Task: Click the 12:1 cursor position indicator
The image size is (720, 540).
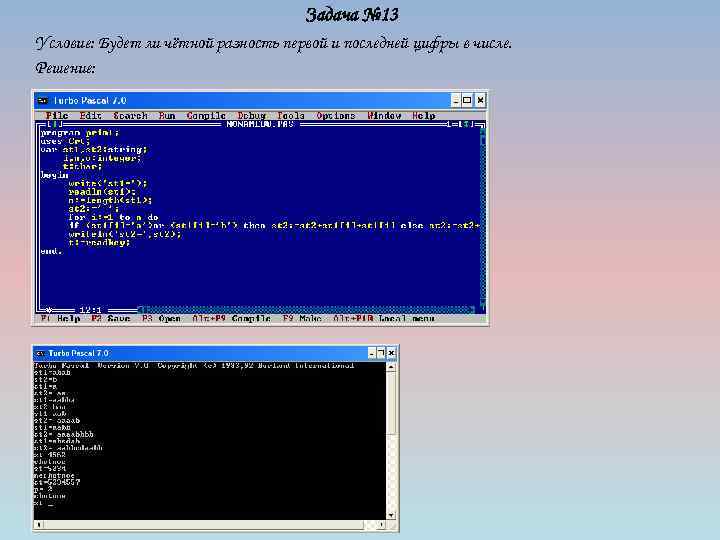Action: (90, 310)
